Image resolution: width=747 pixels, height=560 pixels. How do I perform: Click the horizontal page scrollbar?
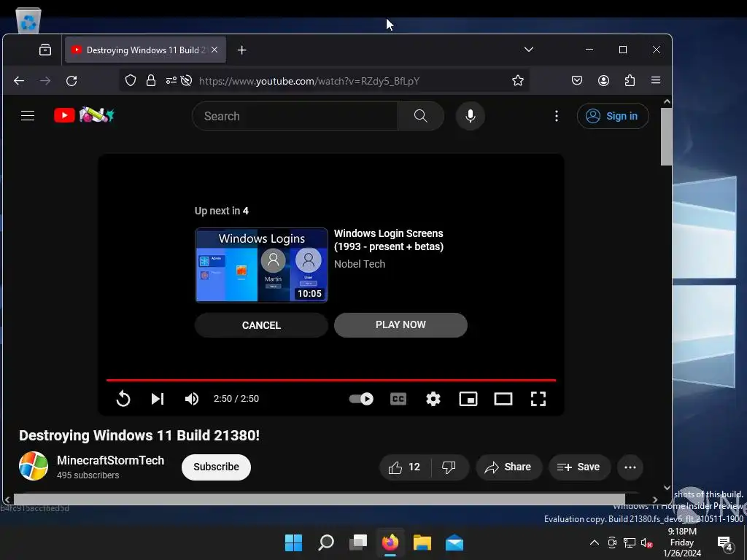pyautogui.click(x=320, y=499)
